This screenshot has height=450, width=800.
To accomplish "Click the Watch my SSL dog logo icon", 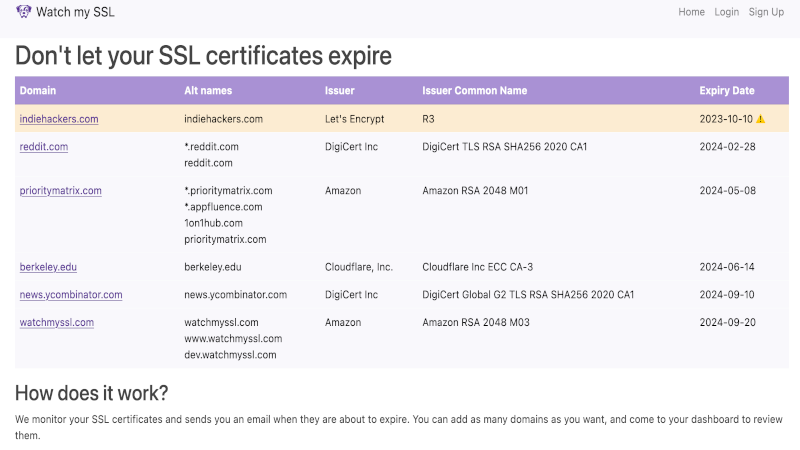I will tap(24, 12).
